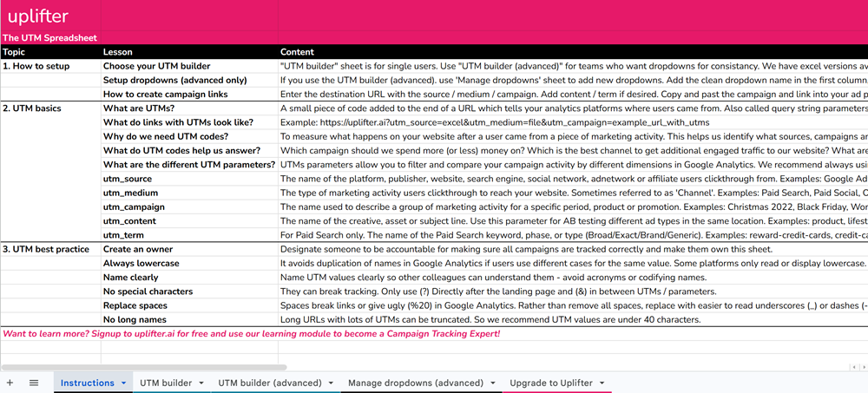Select the 'utm_medium' lesson cell
868x393 pixels.
pos(189,193)
